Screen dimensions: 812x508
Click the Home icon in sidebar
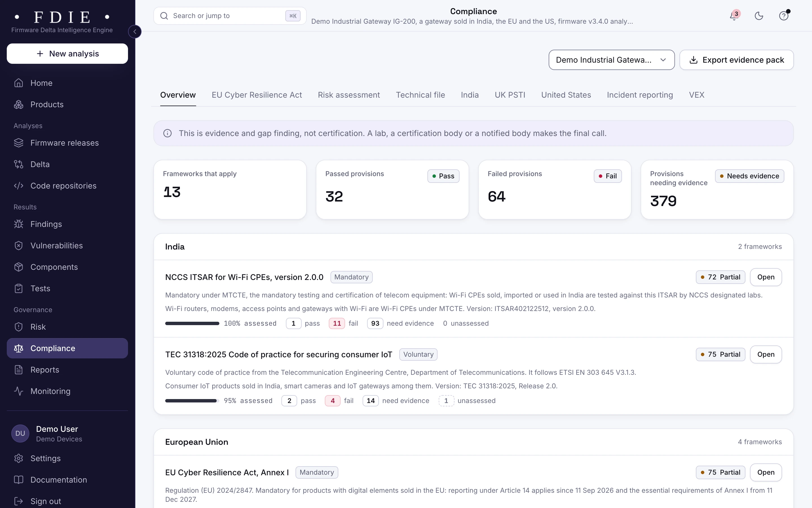pyautogui.click(x=19, y=83)
